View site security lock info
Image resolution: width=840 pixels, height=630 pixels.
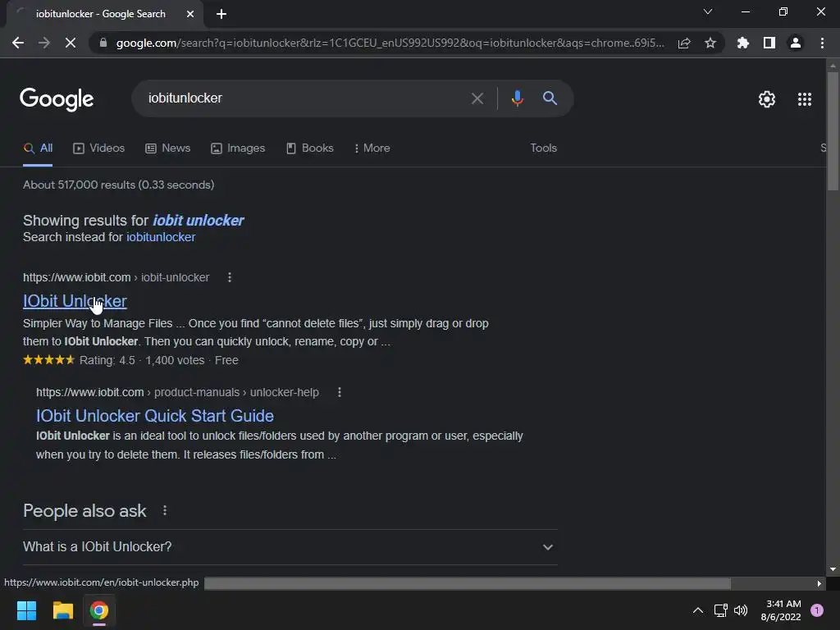coord(103,43)
